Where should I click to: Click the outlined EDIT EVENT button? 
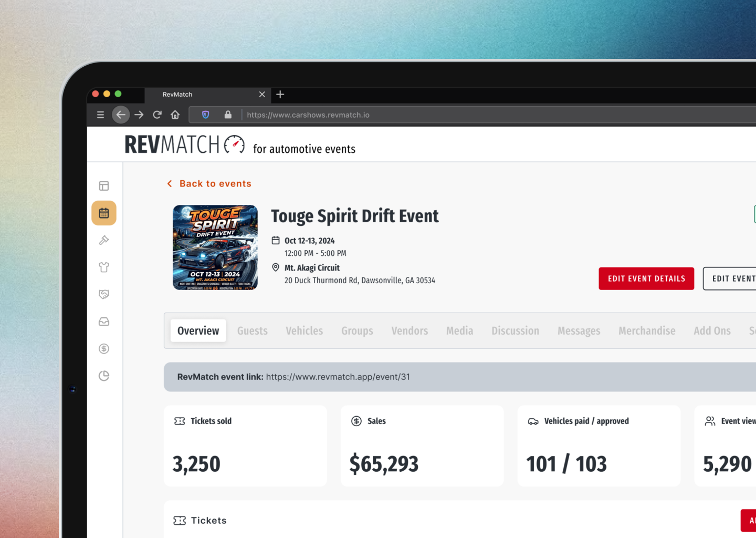730,278
